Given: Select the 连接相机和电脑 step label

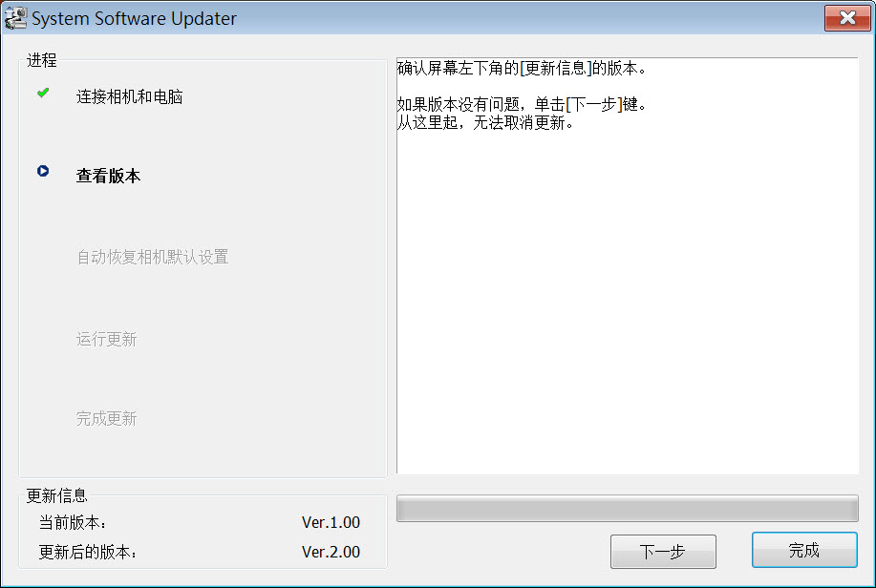Looking at the screenshot, I should (x=130, y=96).
